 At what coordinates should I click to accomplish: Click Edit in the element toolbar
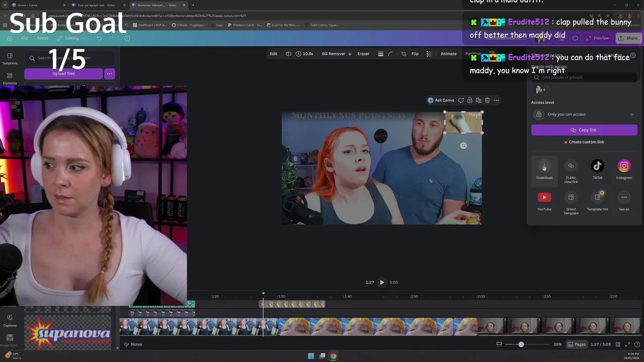(273, 54)
